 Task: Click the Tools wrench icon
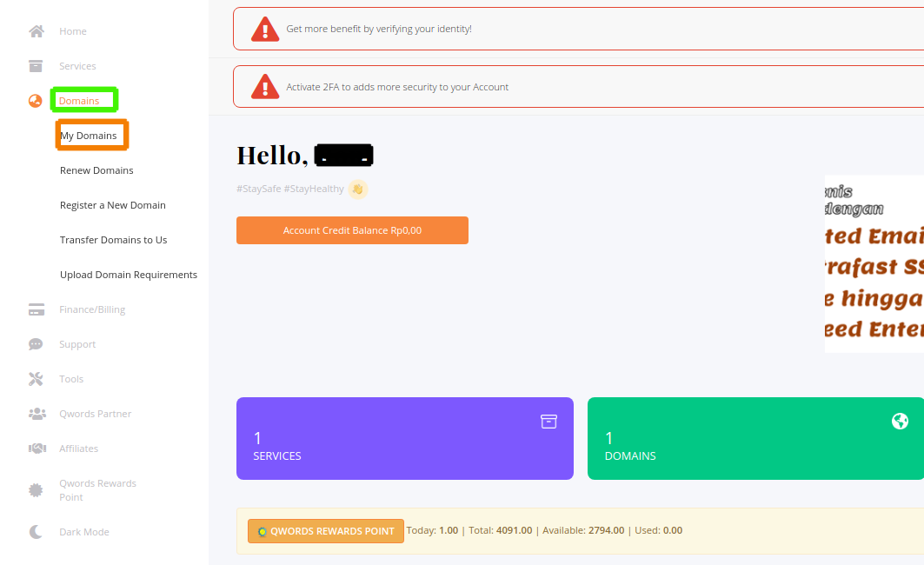point(36,378)
